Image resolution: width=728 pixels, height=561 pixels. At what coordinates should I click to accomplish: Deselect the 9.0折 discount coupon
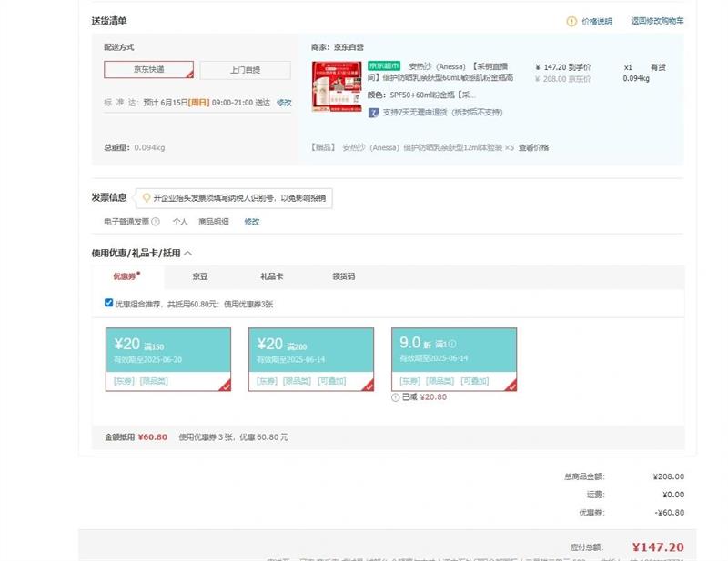[454, 359]
